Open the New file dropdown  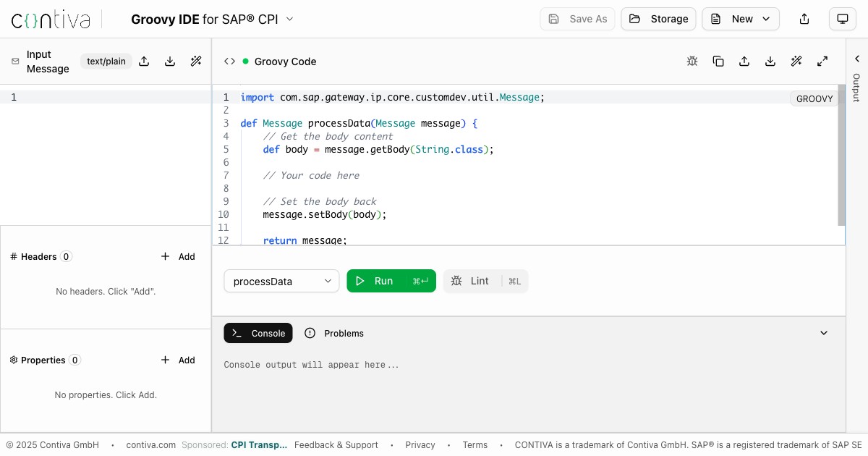tap(740, 19)
